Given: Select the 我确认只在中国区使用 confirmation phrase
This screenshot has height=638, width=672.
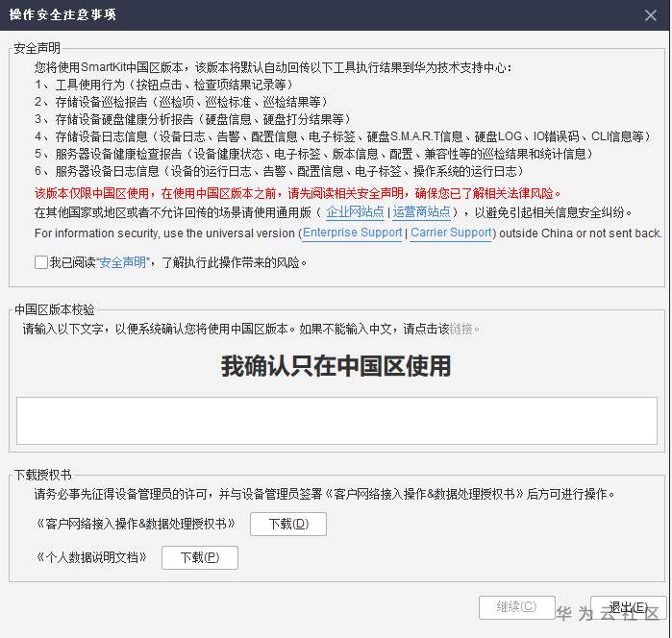Looking at the screenshot, I should coord(336,366).
